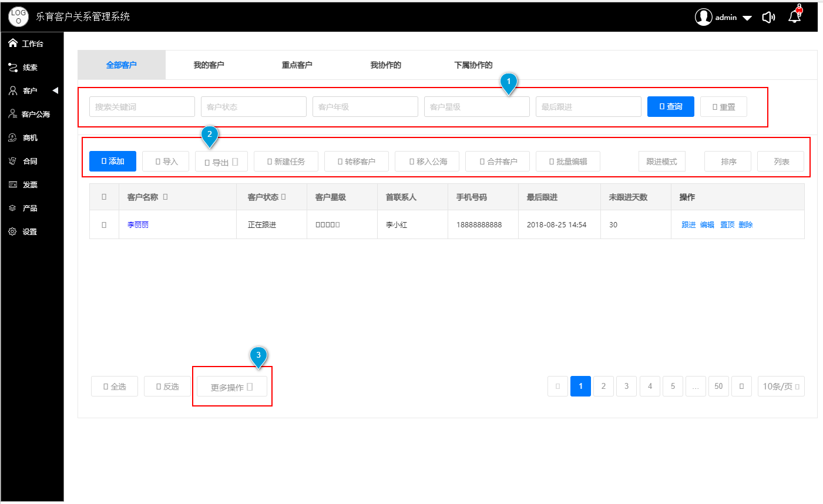The height and width of the screenshot is (504, 823).
Task: Click the 客户 person icon in sidebar
Action: tap(13, 90)
